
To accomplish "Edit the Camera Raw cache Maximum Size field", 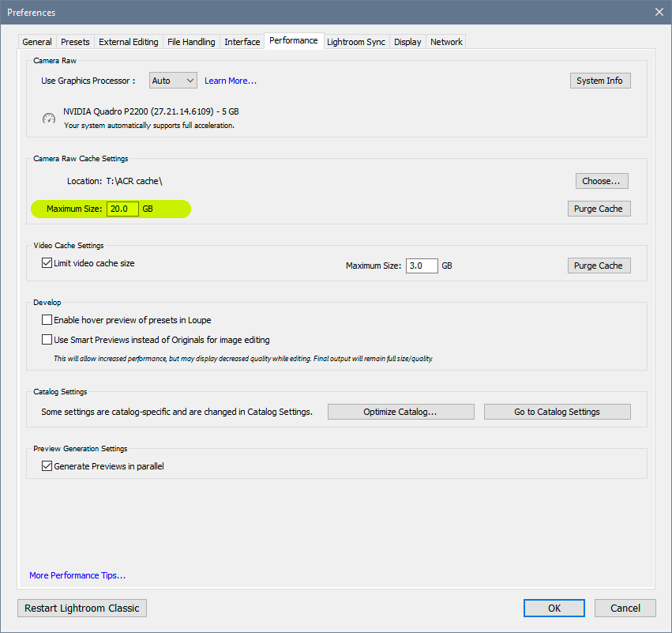I will pos(122,209).
